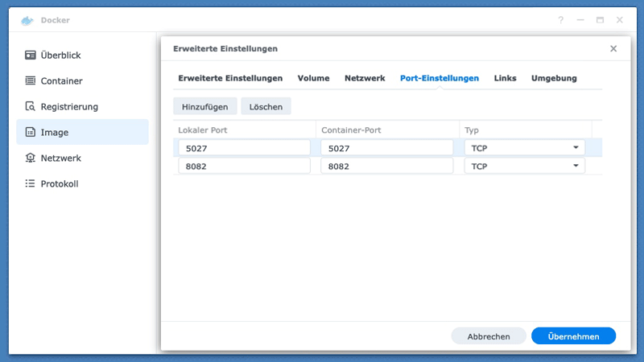
Task: Click the Netzwerk house icon
Action: coord(31,158)
